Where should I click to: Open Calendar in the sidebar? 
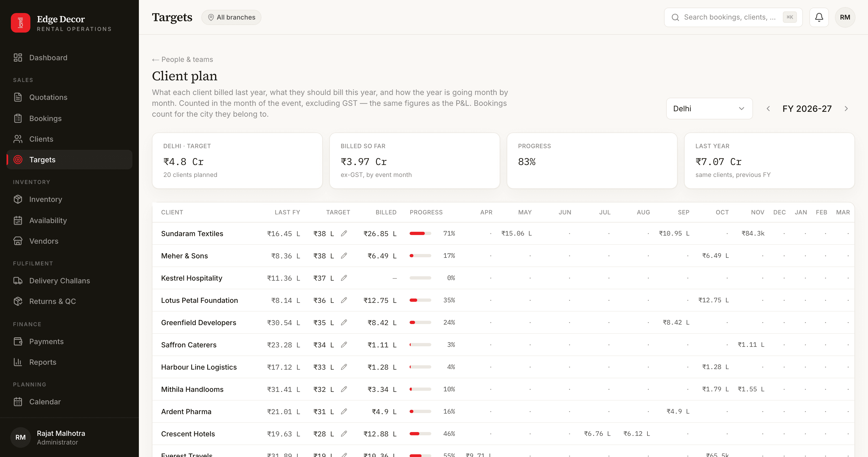(69, 402)
